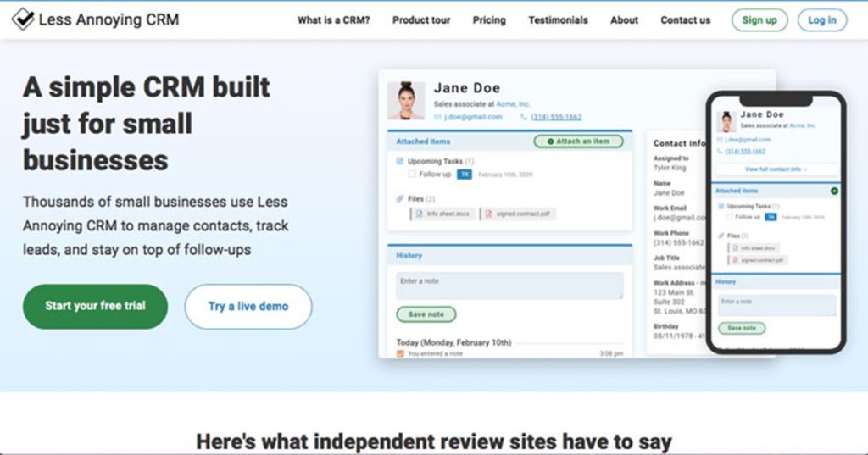Try a live demo
The image size is (868, 455).
tap(248, 306)
